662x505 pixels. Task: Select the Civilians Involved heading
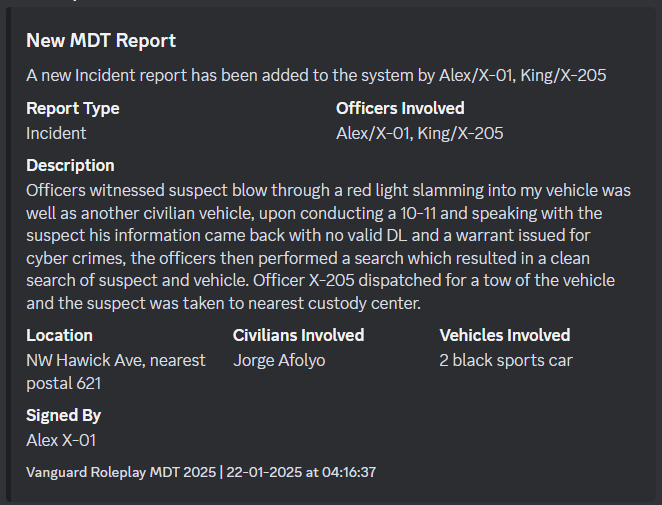tap(298, 336)
